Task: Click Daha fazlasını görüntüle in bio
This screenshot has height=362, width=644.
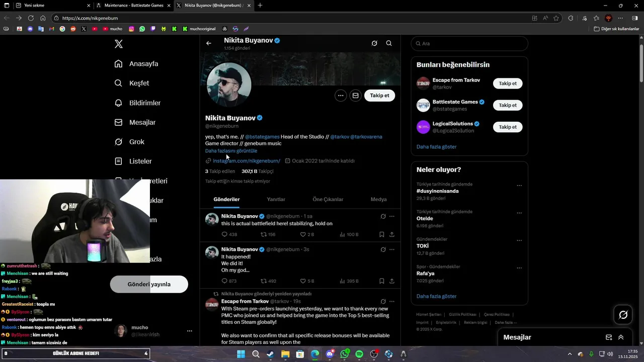Action: pos(231,151)
